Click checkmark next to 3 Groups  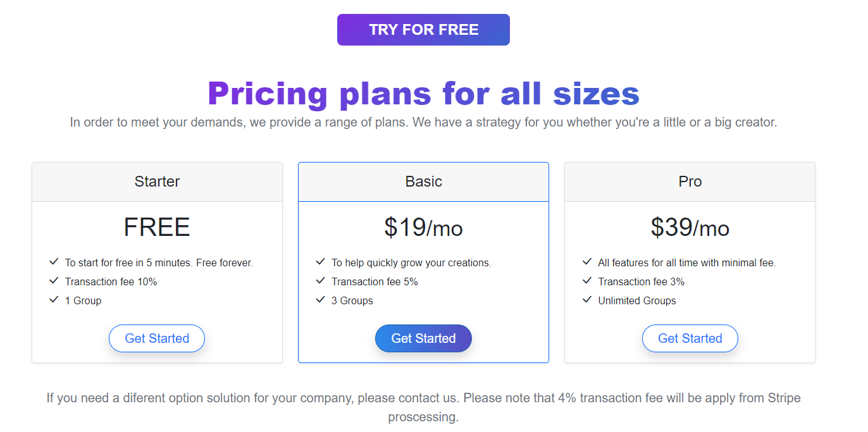(320, 300)
